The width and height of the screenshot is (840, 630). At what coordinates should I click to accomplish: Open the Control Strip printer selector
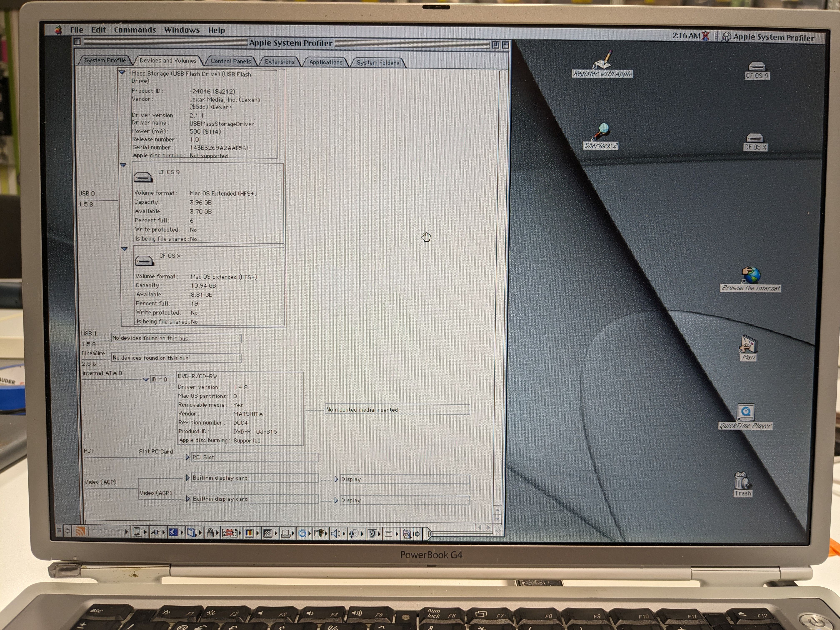pyautogui.click(x=286, y=534)
